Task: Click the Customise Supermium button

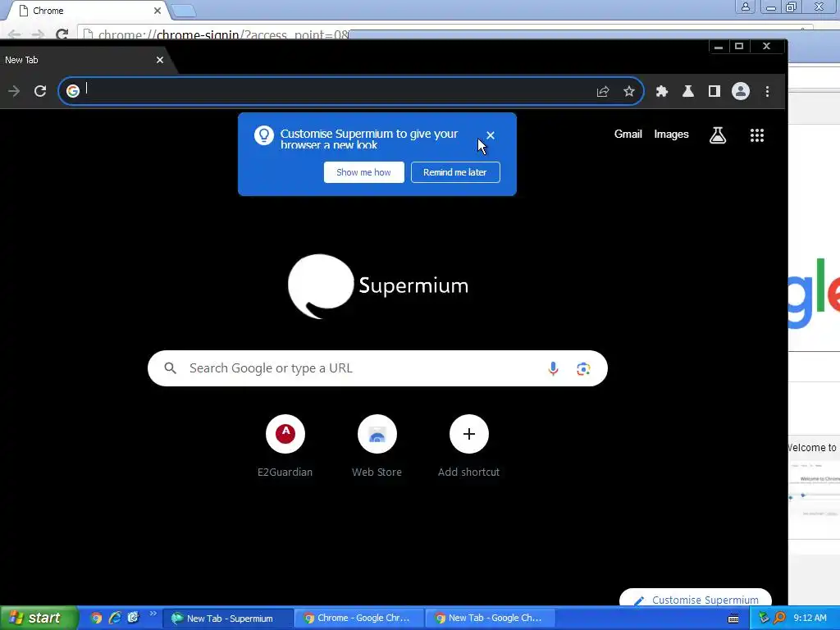Action: point(696,599)
